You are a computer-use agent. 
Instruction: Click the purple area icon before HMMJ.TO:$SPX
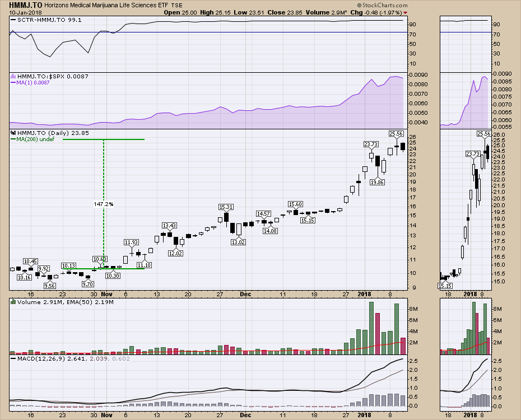(13, 76)
